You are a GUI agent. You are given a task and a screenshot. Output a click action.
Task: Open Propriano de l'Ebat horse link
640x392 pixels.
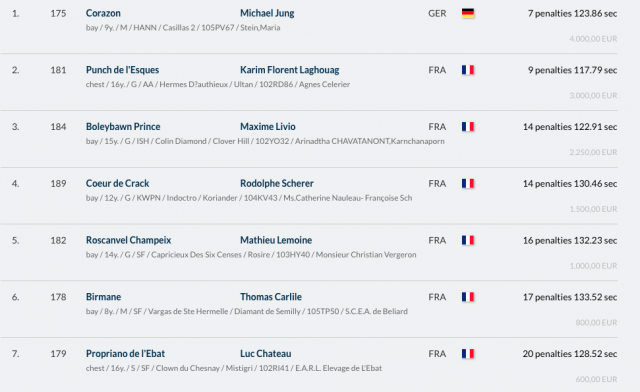pos(125,354)
